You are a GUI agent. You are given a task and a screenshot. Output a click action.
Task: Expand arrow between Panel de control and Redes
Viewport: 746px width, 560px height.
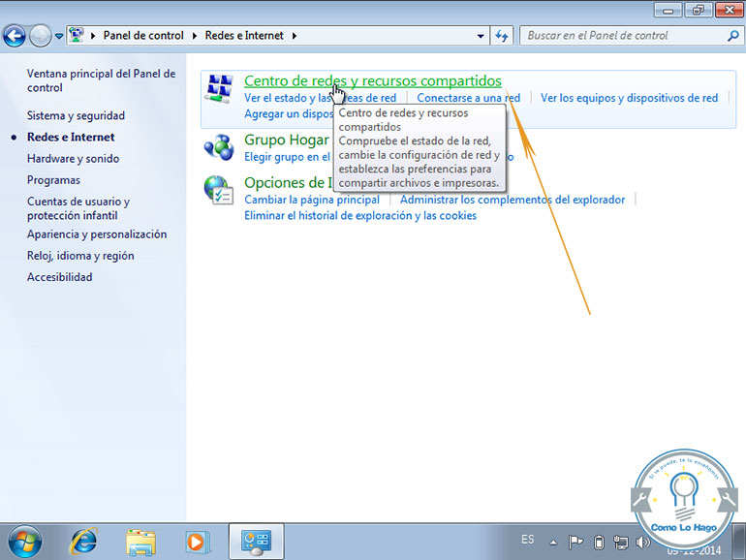[x=195, y=36]
